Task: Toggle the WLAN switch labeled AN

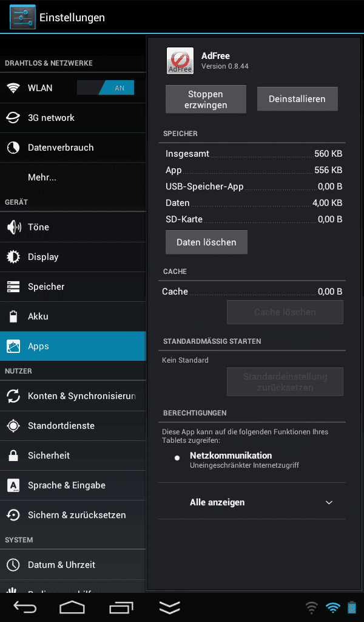Action: 106,87
